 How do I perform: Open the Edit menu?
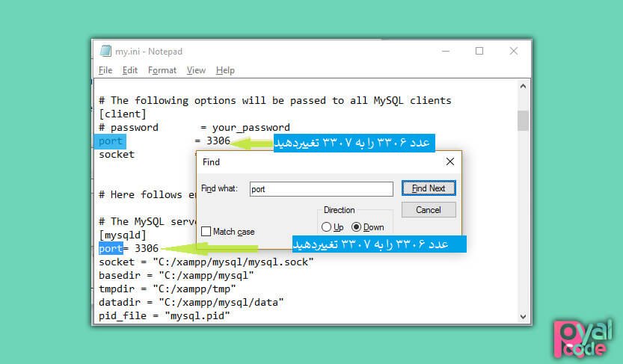(x=130, y=70)
